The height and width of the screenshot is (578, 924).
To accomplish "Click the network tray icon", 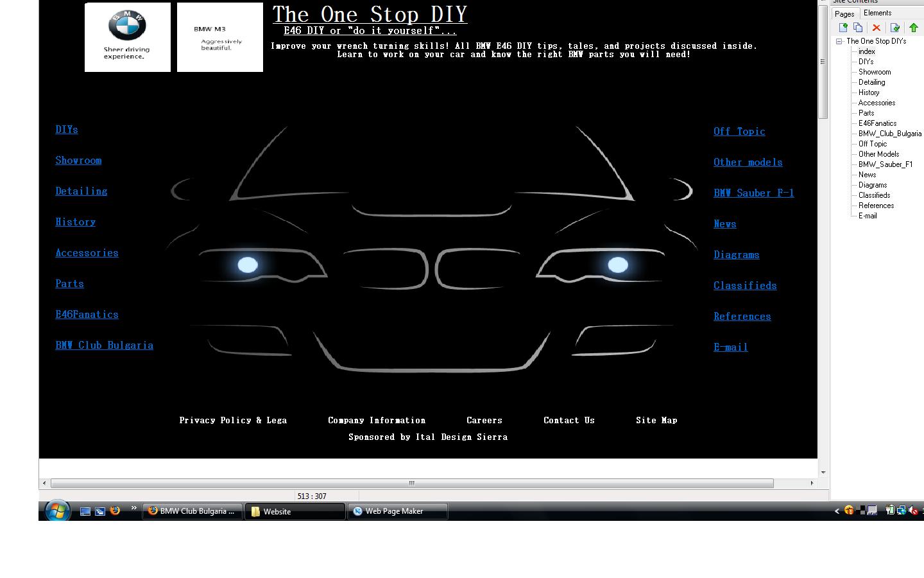I will [x=902, y=511].
